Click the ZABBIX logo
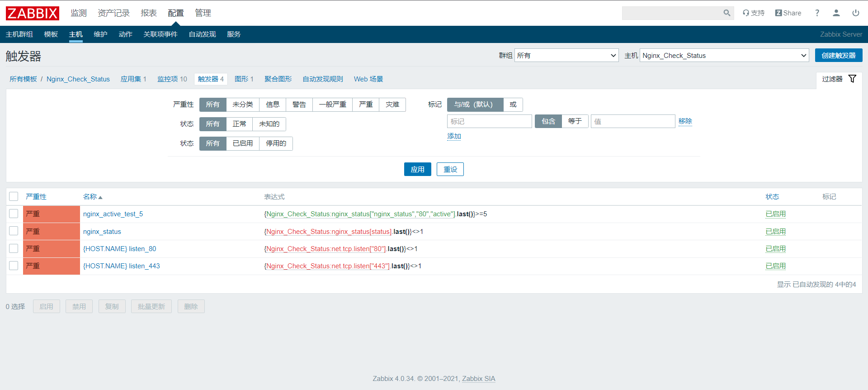The height and width of the screenshot is (390, 868). click(x=33, y=13)
